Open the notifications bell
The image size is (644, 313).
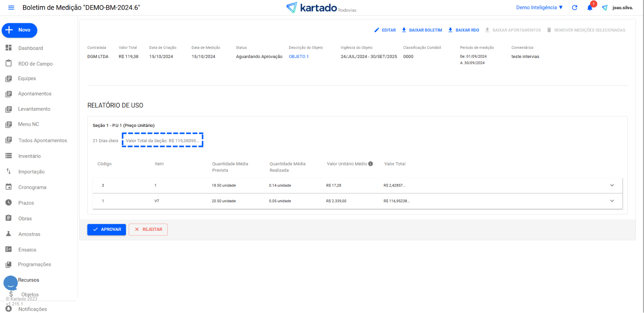tap(590, 8)
